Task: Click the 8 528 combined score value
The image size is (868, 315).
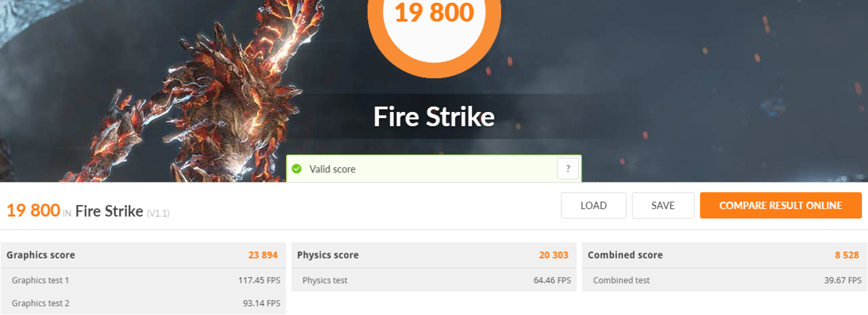Action: pos(847,255)
